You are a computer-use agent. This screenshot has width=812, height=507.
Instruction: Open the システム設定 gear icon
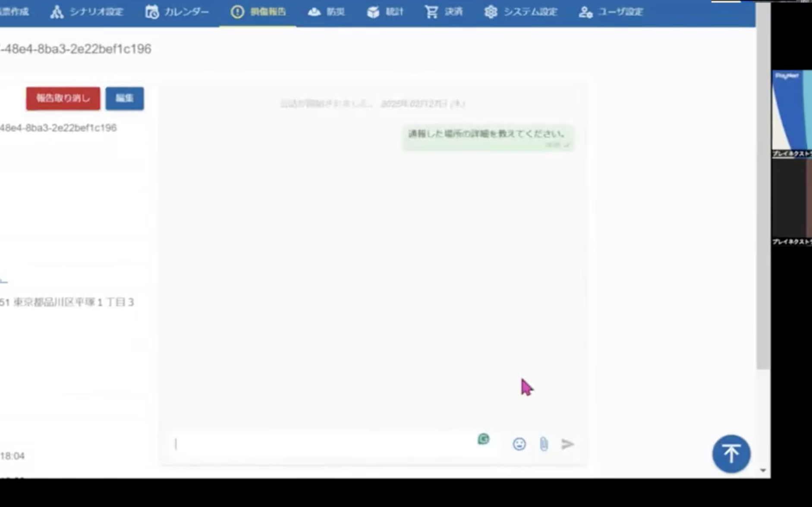[491, 12]
